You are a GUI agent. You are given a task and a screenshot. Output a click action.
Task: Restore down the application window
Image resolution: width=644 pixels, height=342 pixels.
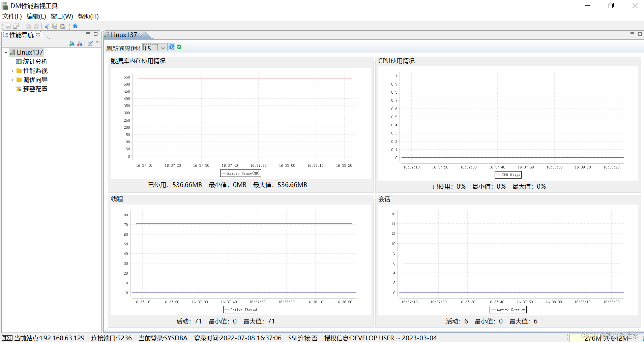[x=611, y=6]
